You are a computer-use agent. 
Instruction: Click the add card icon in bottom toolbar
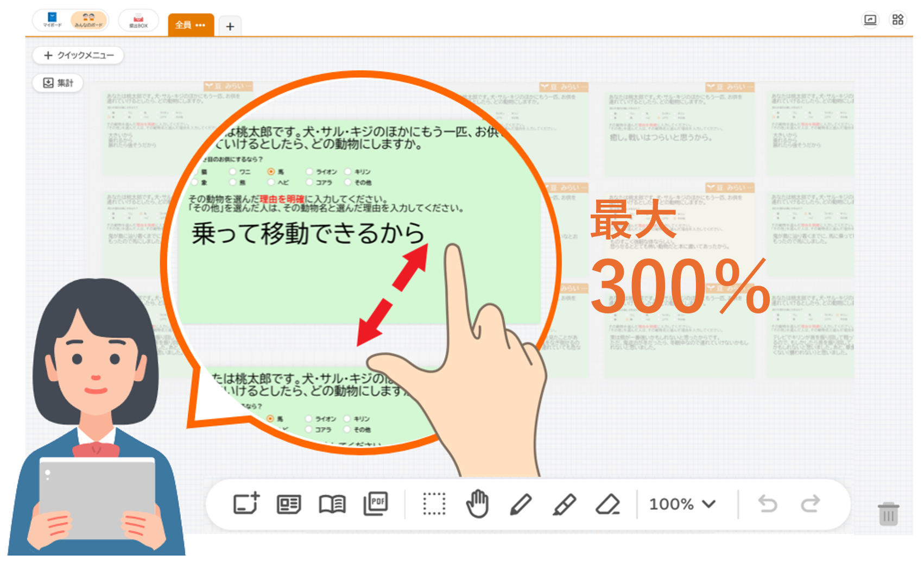coord(246,503)
